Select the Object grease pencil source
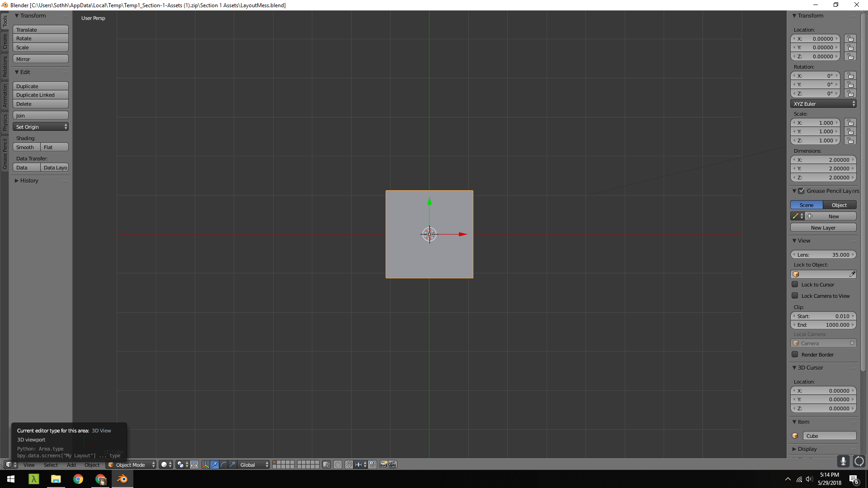Screen dimensions: 868x488 pos(840,205)
